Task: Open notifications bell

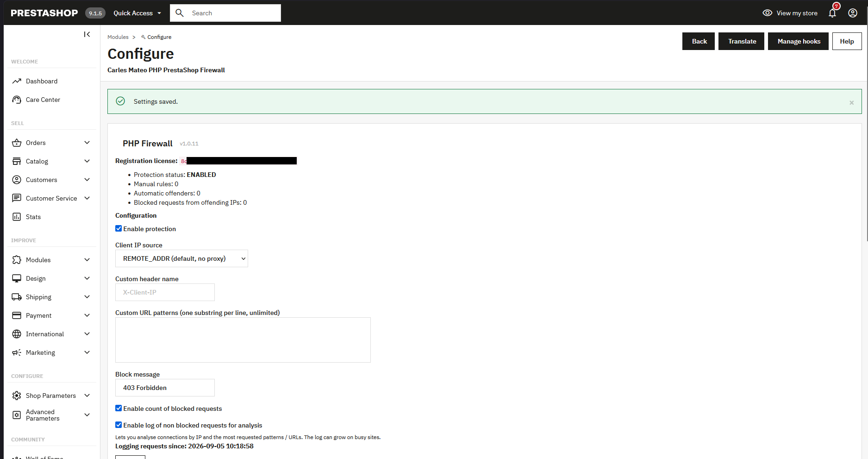Action: point(832,13)
